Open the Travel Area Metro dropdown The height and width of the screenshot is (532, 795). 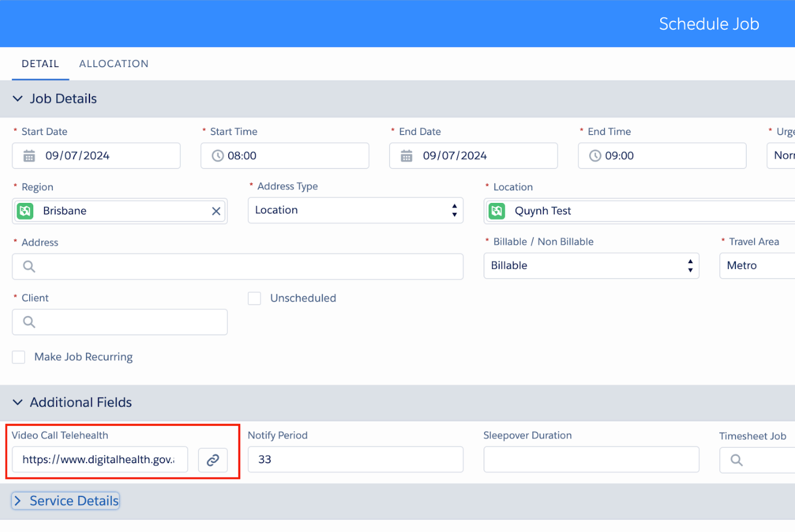coord(757,266)
